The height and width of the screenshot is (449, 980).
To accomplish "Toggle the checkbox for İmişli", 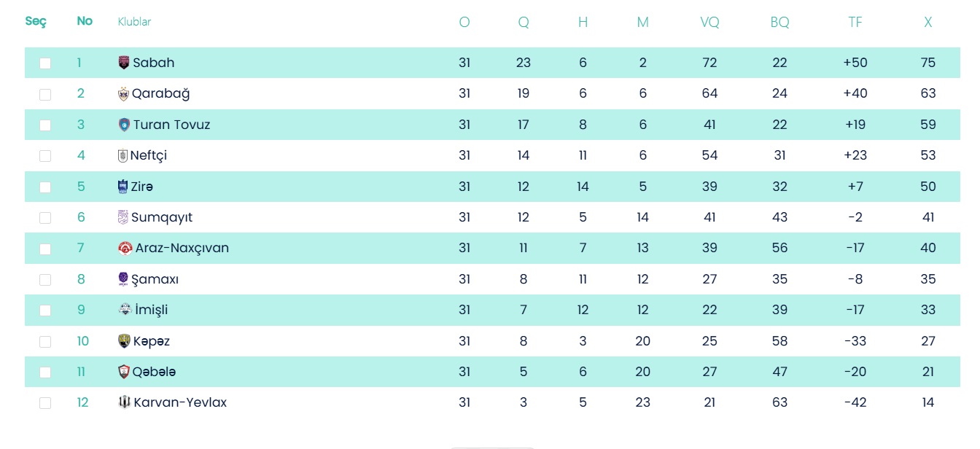I will coord(45,311).
